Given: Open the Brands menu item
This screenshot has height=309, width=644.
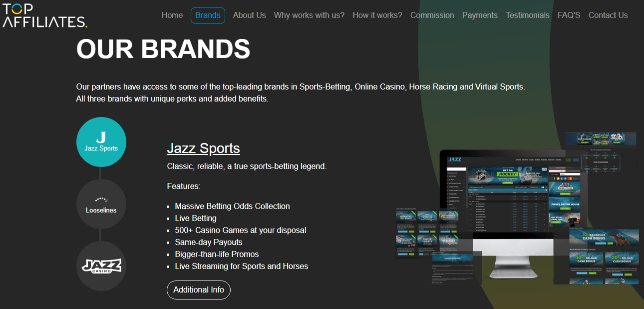Looking at the screenshot, I should coord(208,15).
